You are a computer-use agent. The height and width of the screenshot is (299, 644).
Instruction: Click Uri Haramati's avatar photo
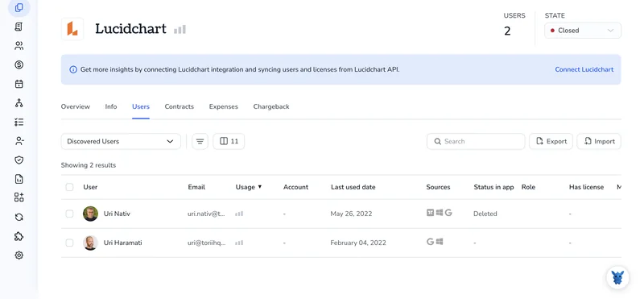(90, 243)
